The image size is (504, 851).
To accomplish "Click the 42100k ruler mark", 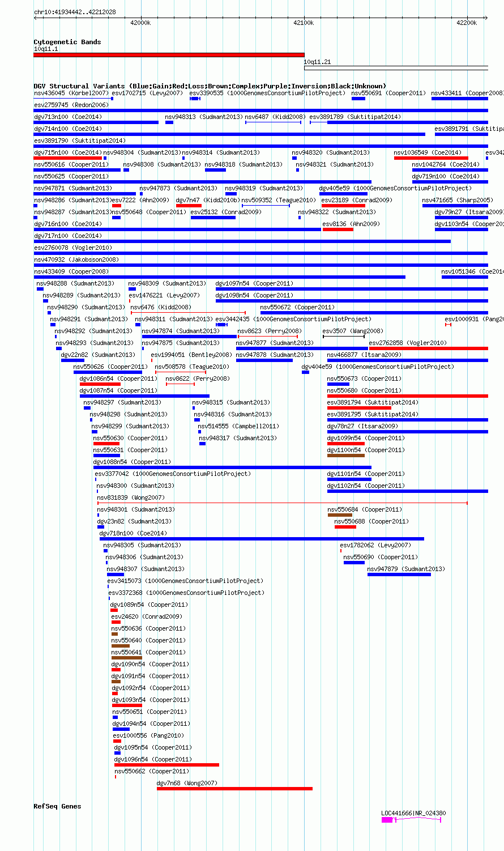I will point(304,23).
